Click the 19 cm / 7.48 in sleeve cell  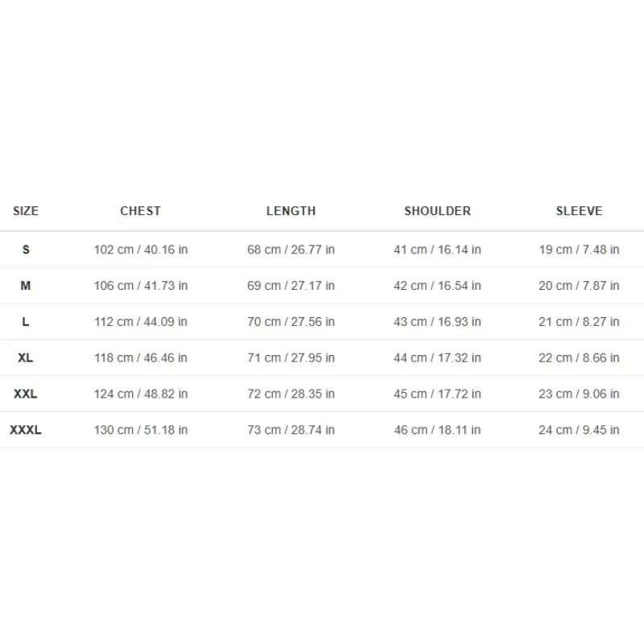pyautogui.click(x=579, y=250)
